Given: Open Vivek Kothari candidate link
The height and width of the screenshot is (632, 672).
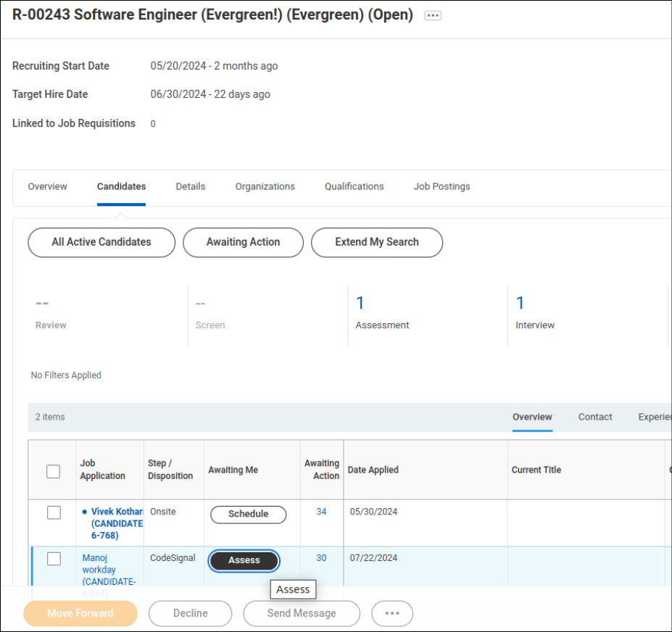Looking at the screenshot, I should click(x=117, y=512).
